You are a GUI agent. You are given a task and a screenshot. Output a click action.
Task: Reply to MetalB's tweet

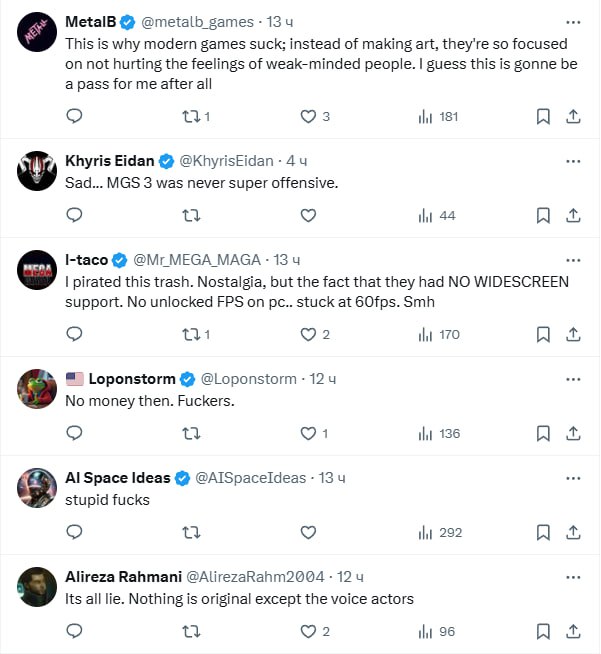[74, 117]
